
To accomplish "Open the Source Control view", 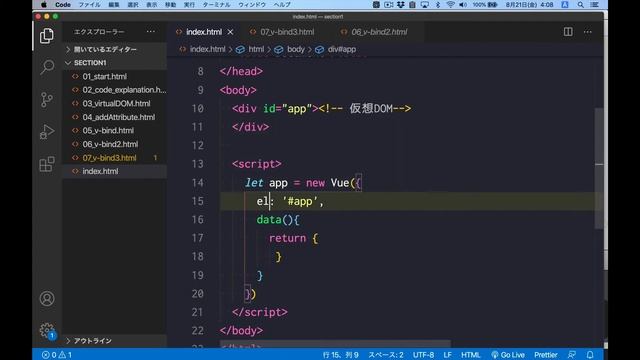I will tap(47, 99).
